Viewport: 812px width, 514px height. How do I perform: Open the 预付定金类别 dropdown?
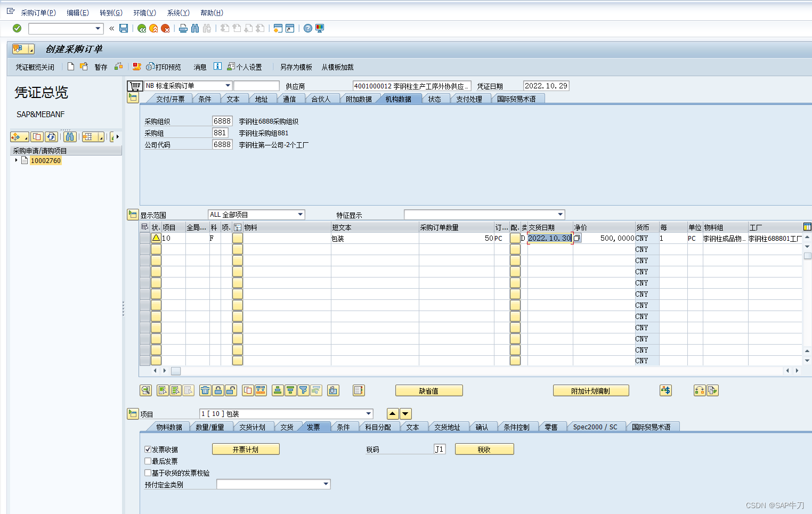click(x=326, y=484)
